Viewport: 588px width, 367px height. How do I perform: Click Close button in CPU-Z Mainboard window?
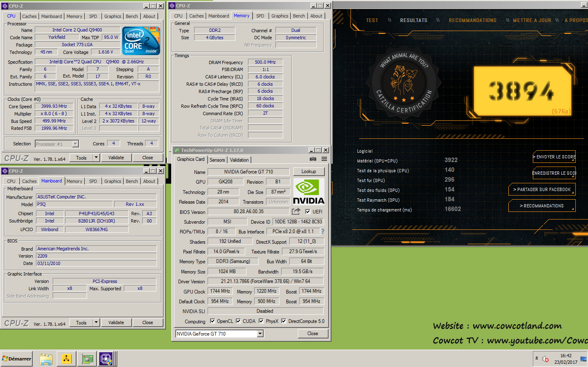click(x=148, y=323)
